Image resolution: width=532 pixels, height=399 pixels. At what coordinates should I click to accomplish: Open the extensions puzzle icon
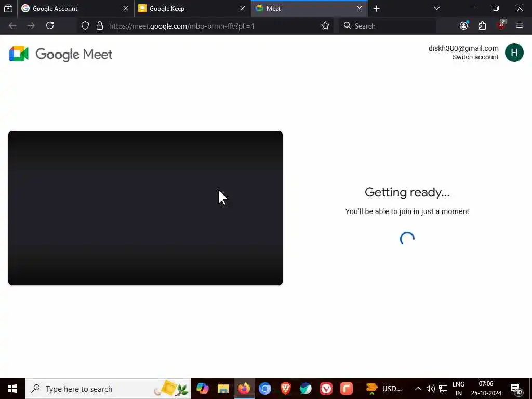pyautogui.click(x=482, y=26)
